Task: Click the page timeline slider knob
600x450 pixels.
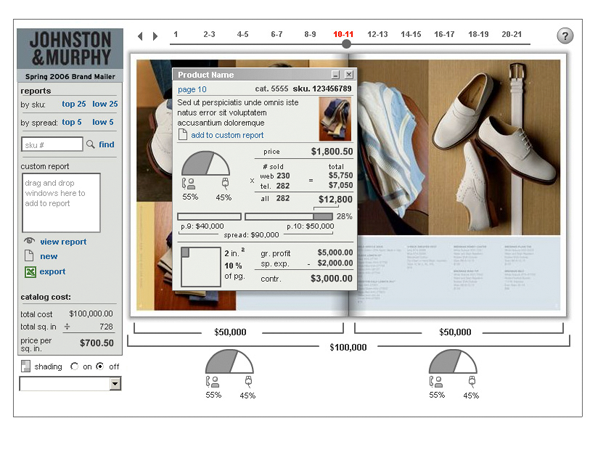Action: pyautogui.click(x=346, y=44)
